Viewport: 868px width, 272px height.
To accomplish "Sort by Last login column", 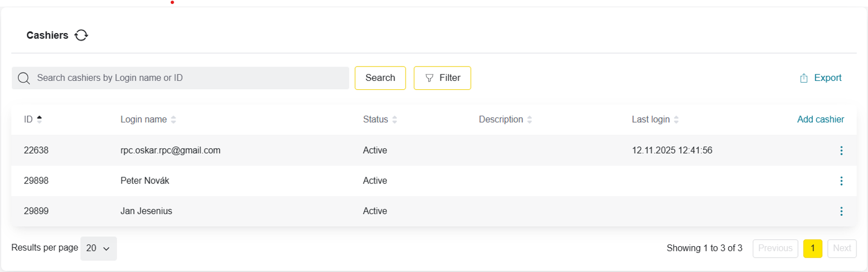I will click(655, 119).
